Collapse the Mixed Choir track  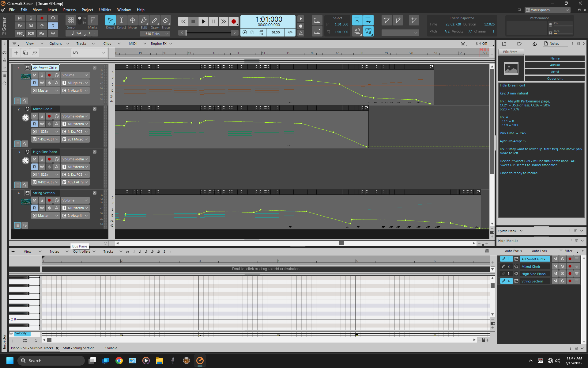[95, 109]
